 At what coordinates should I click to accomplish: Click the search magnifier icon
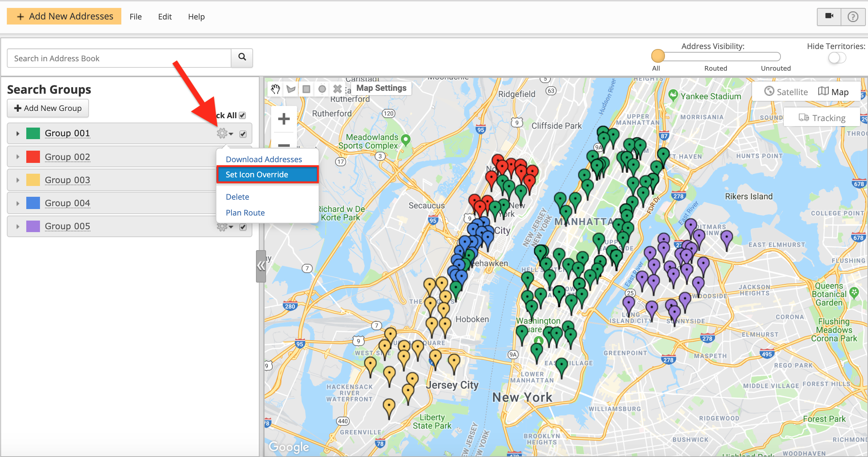[x=242, y=57]
